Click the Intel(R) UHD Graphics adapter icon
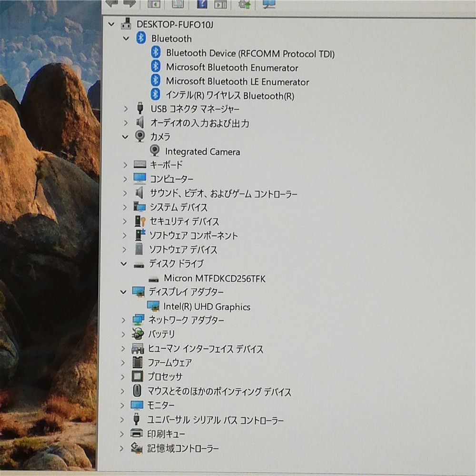 point(153,306)
